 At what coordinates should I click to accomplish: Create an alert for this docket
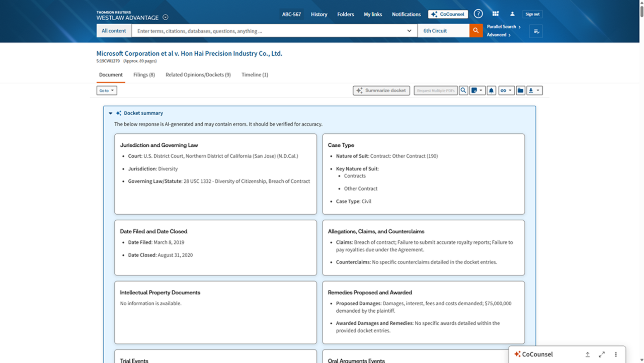point(491,90)
